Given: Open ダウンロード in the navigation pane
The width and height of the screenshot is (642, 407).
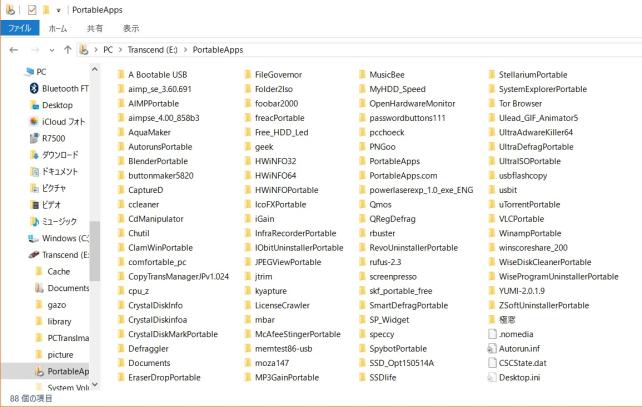Looking at the screenshot, I should point(54,155).
